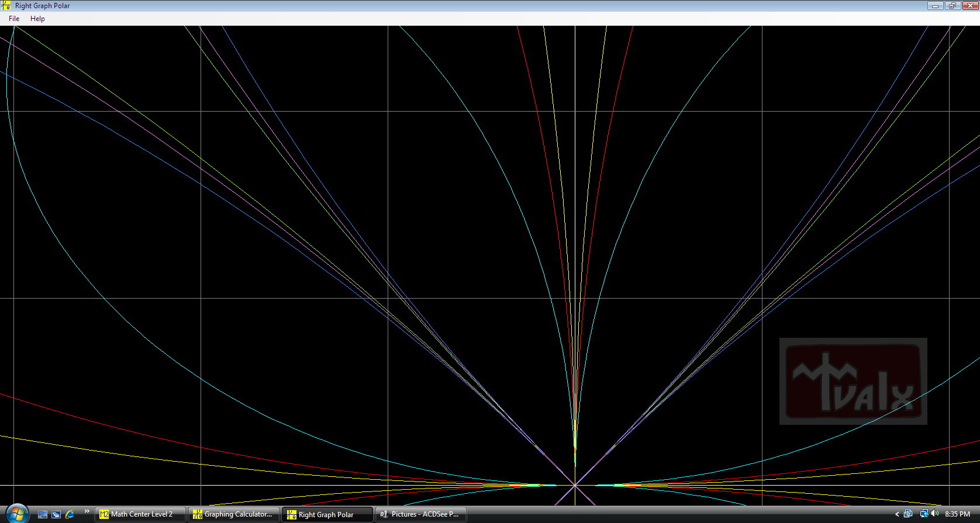The height and width of the screenshot is (523, 980).
Task: Minimize the Right Graph Polar window
Action: 935,6
